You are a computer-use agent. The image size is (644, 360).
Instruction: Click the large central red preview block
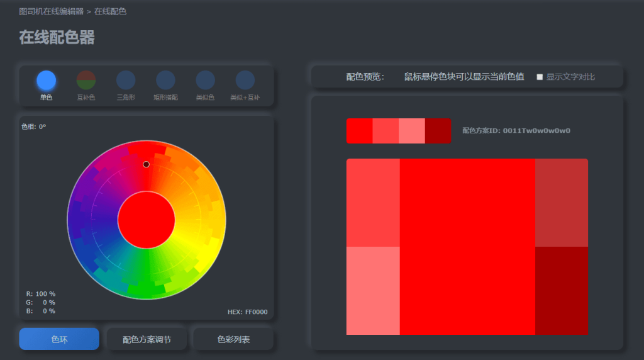pyautogui.click(x=467, y=247)
